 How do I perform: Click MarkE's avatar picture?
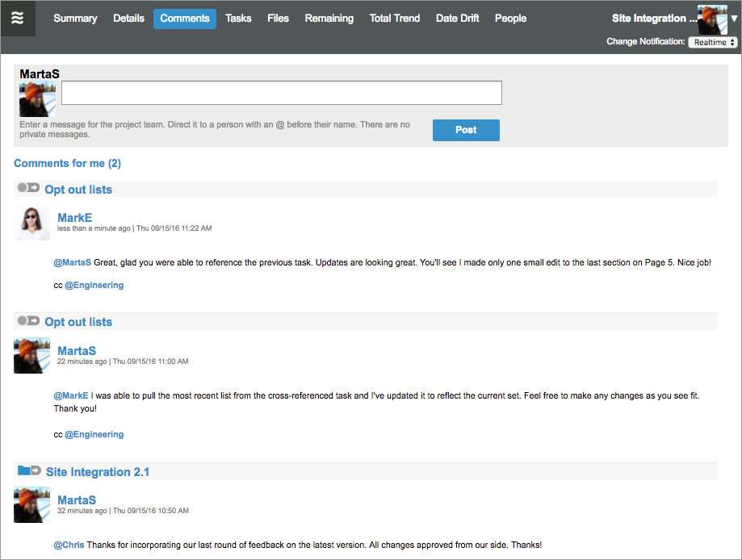pyautogui.click(x=31, y=223)
